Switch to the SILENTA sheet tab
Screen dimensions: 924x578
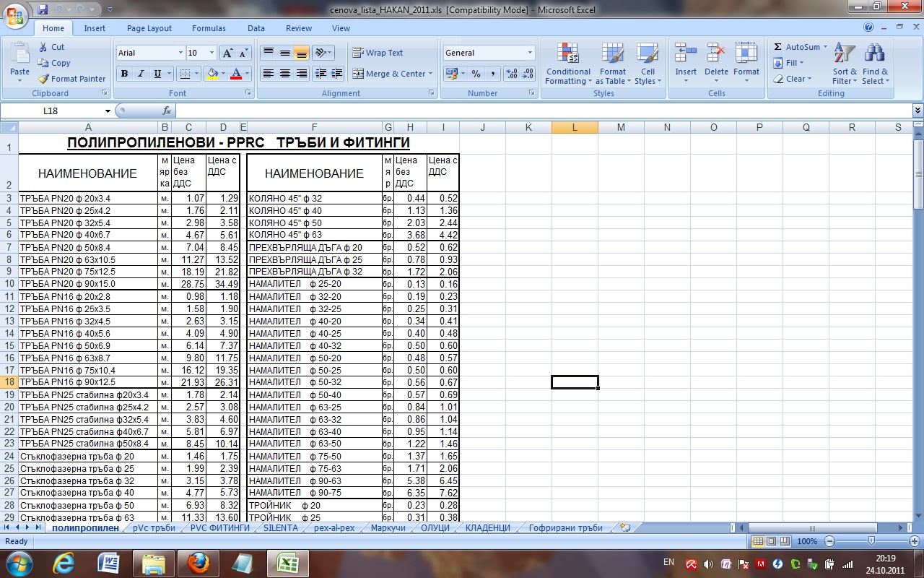pos(280,528)
